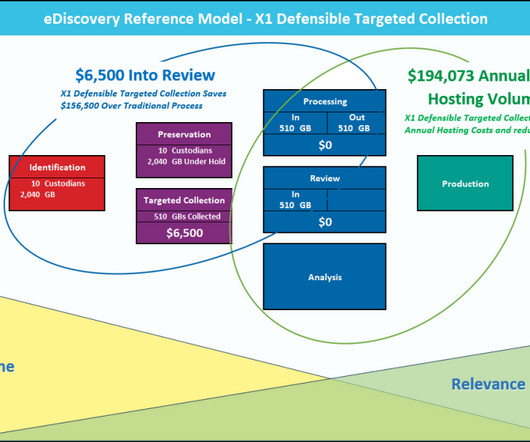Click '$0' in the Review box
This screenshot has width=530, height=442.
pos(325,222)
